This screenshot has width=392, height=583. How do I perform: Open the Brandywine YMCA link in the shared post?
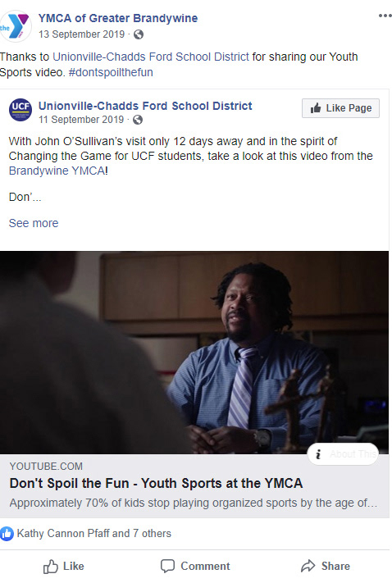(57, 171)
